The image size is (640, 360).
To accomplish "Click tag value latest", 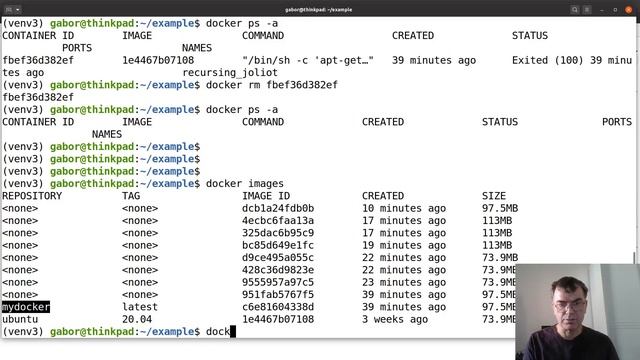I will pos(140,307).
